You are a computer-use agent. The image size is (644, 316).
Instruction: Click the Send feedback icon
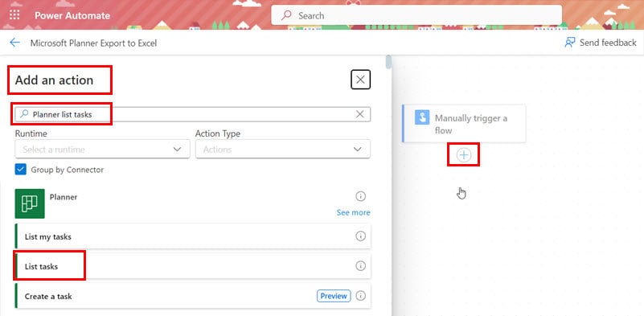[x=570, y=43]
